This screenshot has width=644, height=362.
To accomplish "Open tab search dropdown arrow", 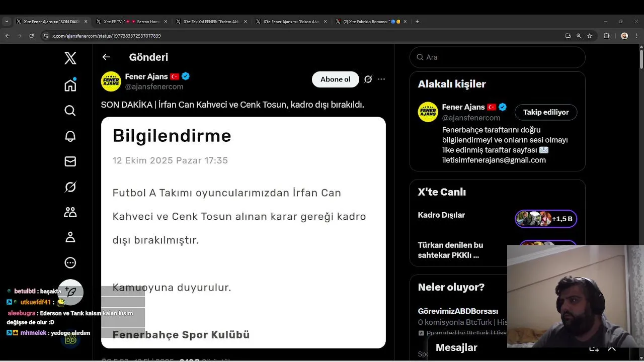I will [x=7, y=22].
